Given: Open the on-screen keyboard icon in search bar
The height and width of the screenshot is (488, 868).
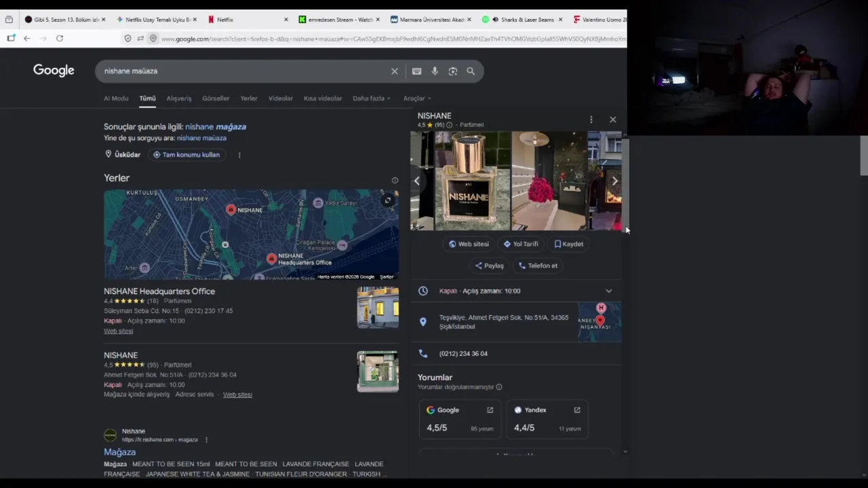Looking at the screenshot, I should pyautogui.click(x=416, y=71).
